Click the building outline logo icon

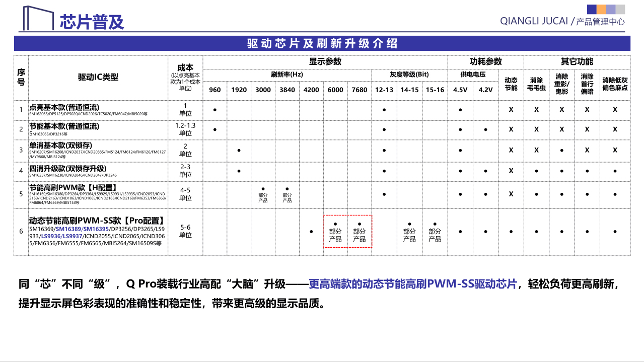pos(38,19)
